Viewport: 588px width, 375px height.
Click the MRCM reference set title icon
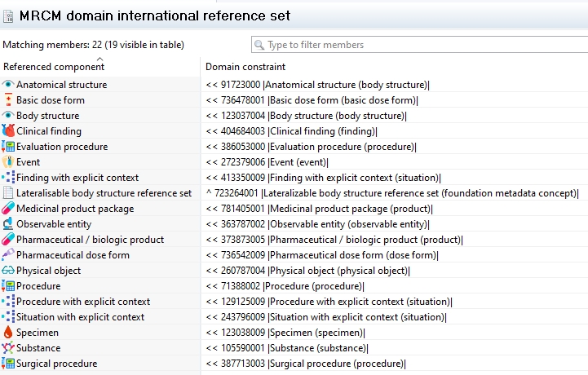[9, 15]
